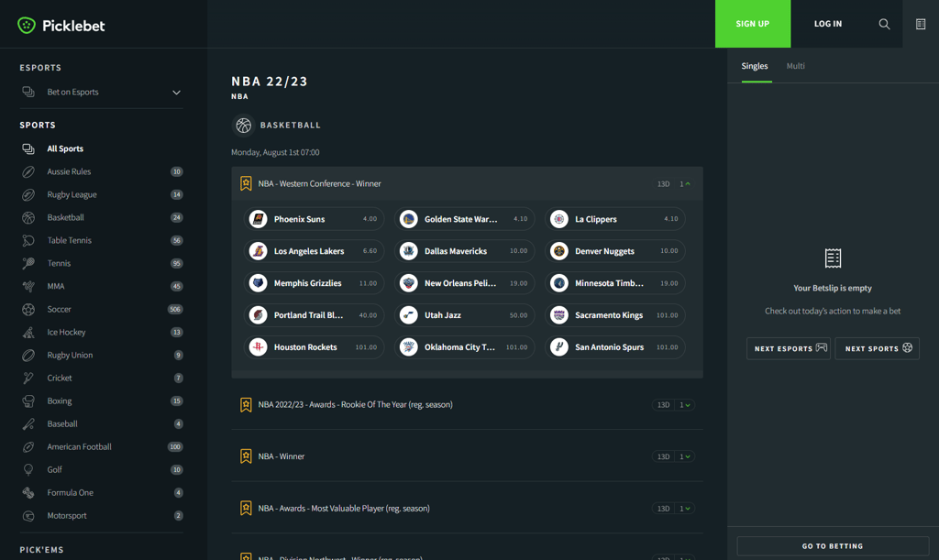The height and width of the screenshot is (560, 939).
Task: Click the Phoenix Suns team logo
Action: pos(258,219)
